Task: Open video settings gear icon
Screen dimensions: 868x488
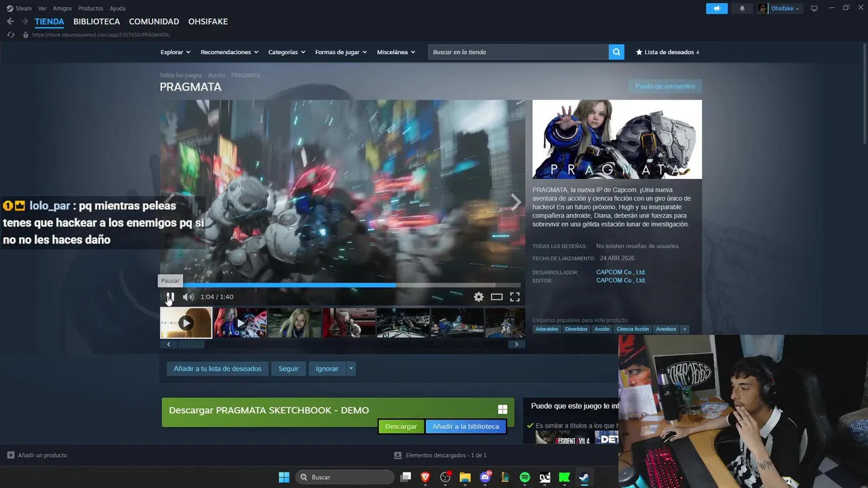Action: pos(479,297)
